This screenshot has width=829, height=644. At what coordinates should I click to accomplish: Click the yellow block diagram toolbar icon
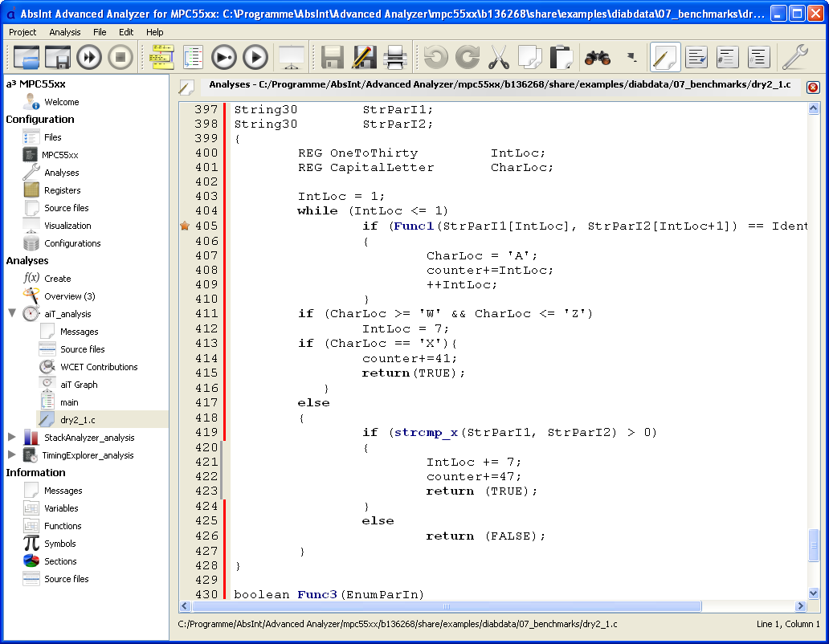[161, 57]
